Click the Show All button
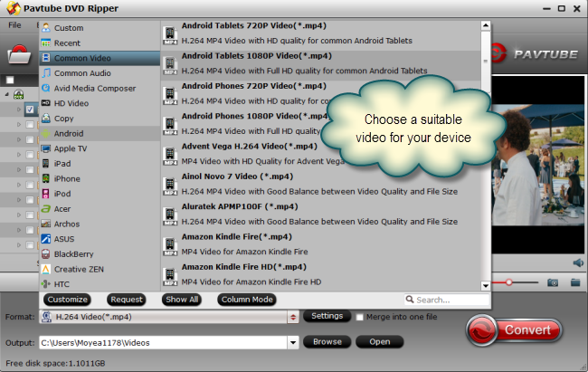The height and width of the screenshot is (372, 588). pos(182,300)
